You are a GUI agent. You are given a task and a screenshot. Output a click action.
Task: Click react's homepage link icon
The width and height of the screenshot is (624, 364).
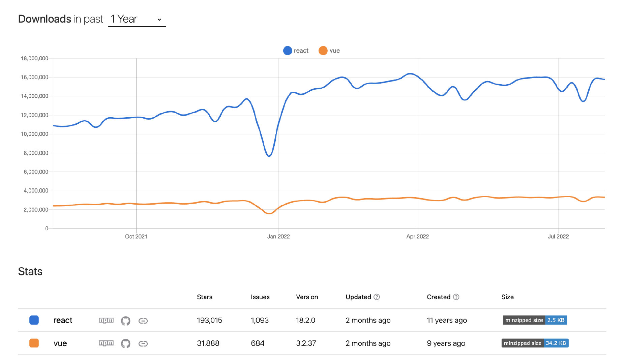(143, 321)
